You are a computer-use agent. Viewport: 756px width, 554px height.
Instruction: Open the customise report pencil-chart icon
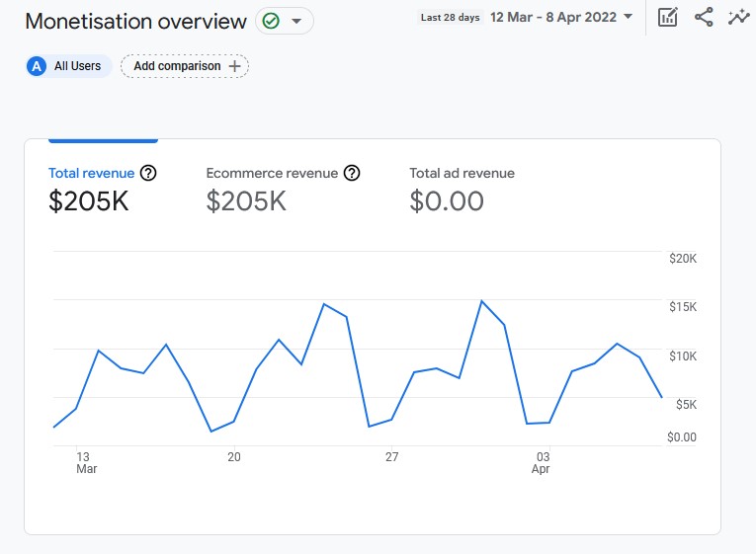[668, 18]
